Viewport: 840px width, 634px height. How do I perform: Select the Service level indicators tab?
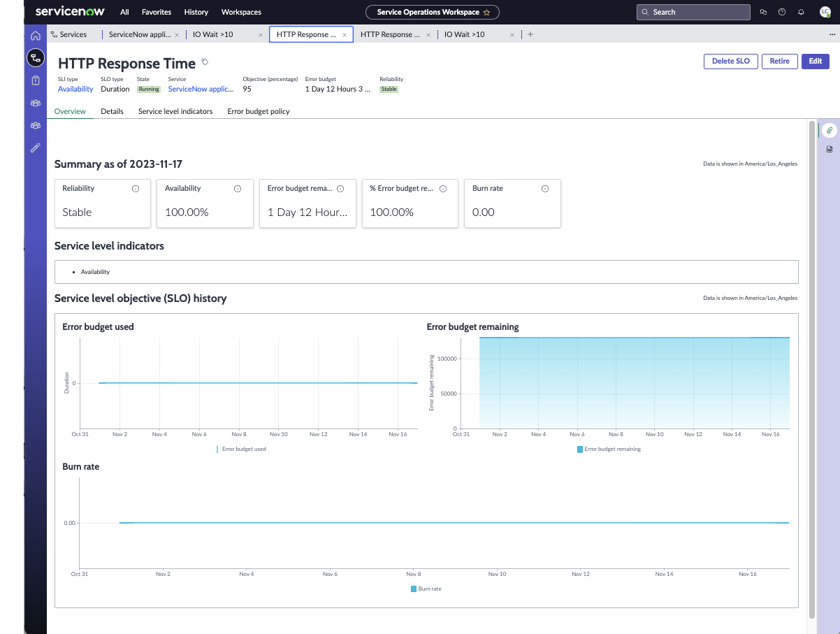click(x=175, y=111)
